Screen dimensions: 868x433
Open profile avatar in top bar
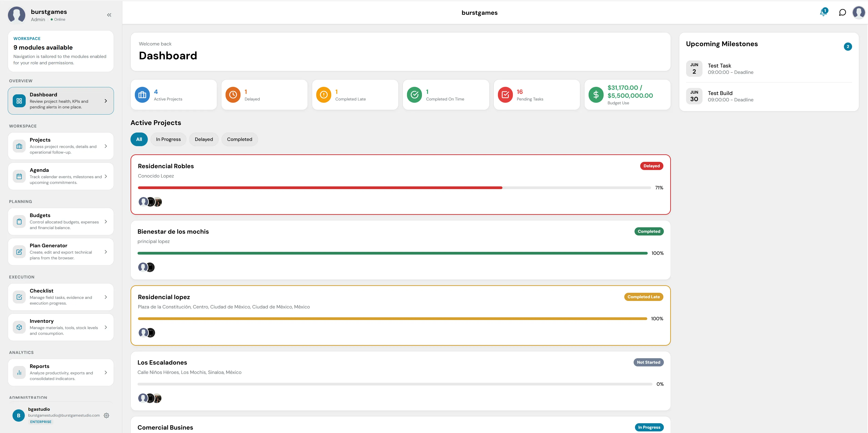(x=859, y=13)
